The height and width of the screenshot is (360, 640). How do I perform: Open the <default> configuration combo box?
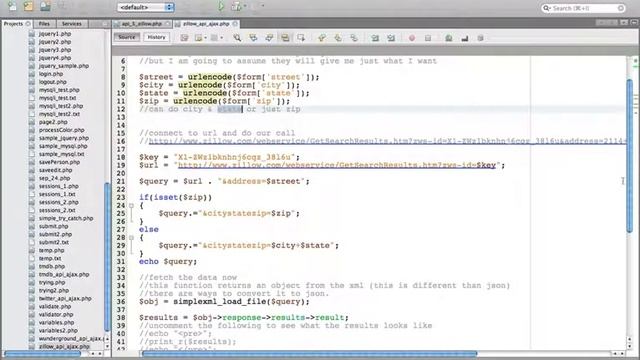click(x=145, y=7)
